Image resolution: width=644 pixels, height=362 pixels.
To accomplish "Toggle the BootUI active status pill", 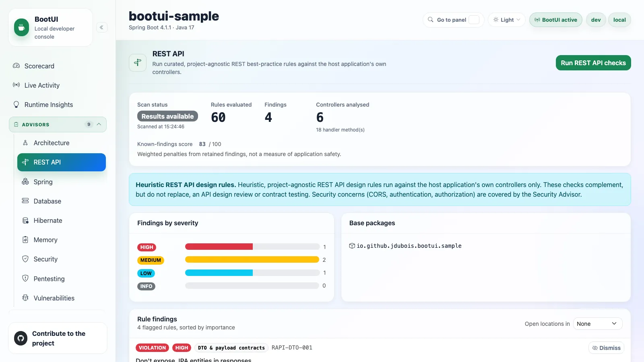I will [556, 20].
